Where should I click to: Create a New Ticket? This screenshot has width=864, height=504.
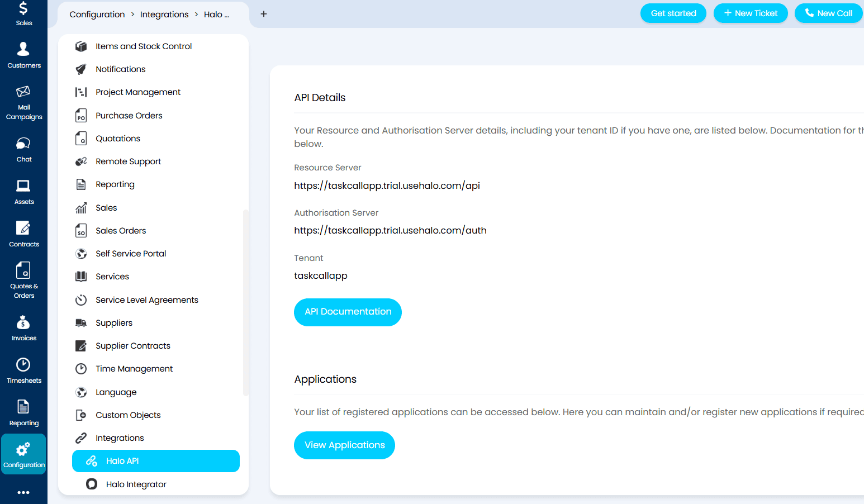(751, 13)
